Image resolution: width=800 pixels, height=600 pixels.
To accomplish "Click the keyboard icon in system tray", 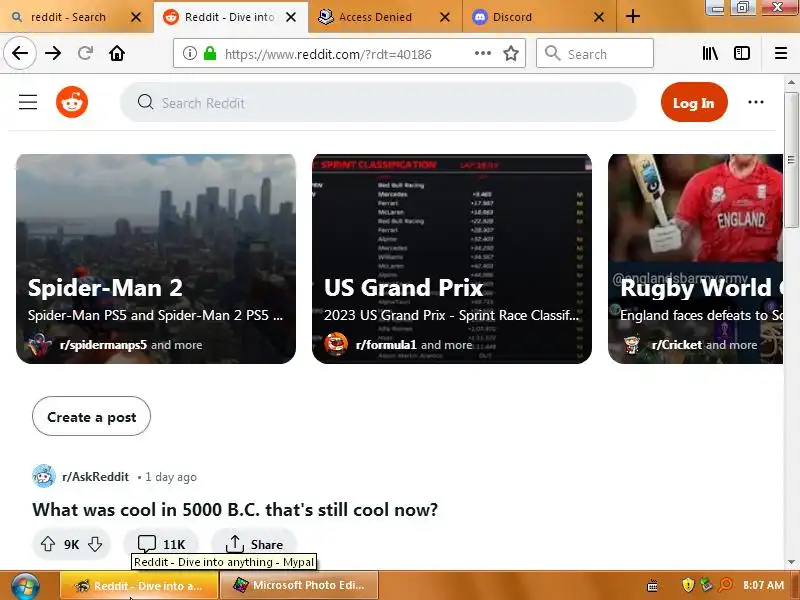I will pos(653,585).
